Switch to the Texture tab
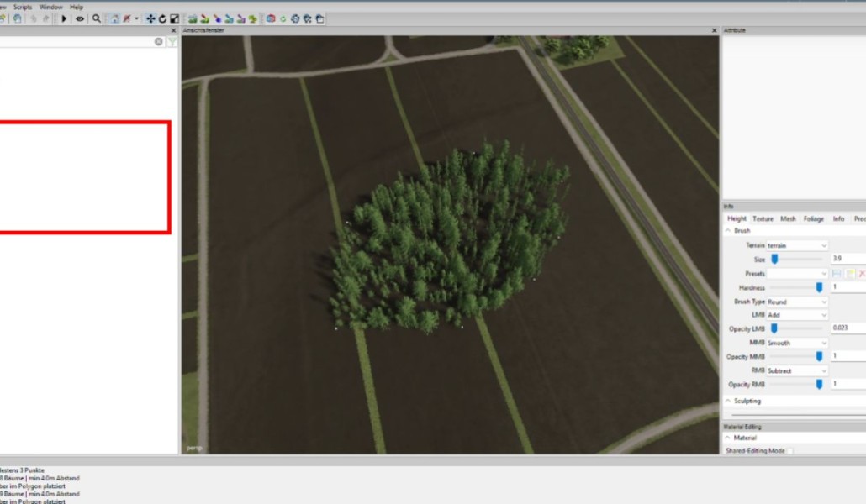 point(763,218)
